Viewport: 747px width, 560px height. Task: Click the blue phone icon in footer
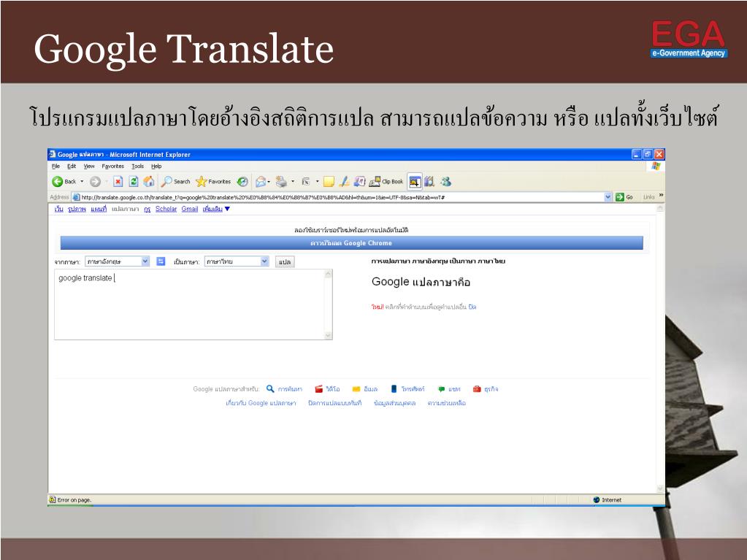point(394,388)
